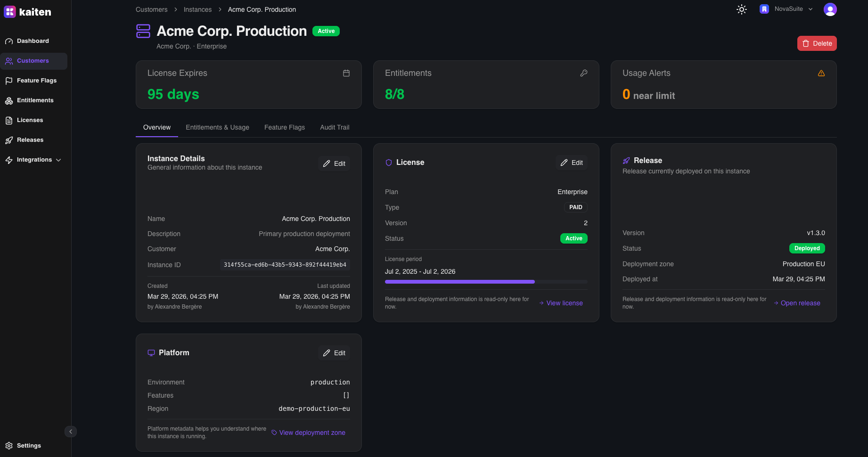Image resolution: width=868 pixels, height=457 pixels.
Task: Open Settings at the sidebar bottom
Action: click(x=28, y=446)
